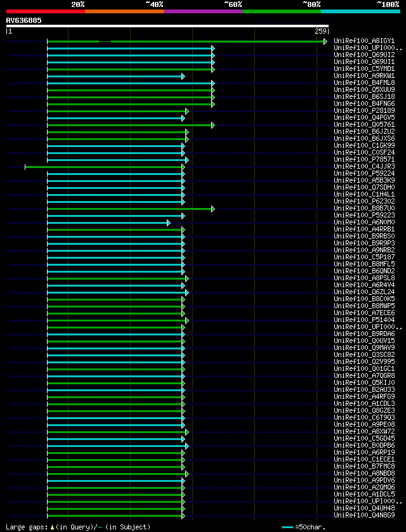Screen dimensions: 406x532
Task: Open the UniRef100_B6SJ18 hit label
Action: click(x=364, y=96)
